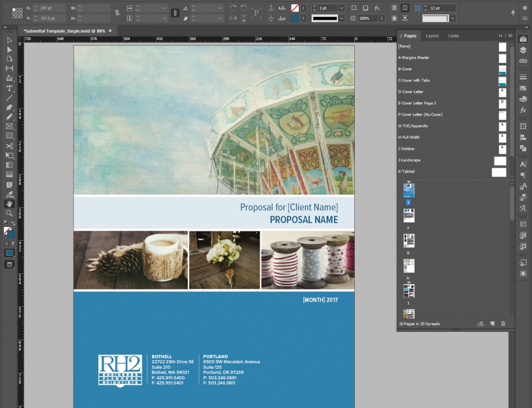532x408 pixels.
Task: Open the stroke weight dropdown showing 1 pt
Action: pos(343,8)
